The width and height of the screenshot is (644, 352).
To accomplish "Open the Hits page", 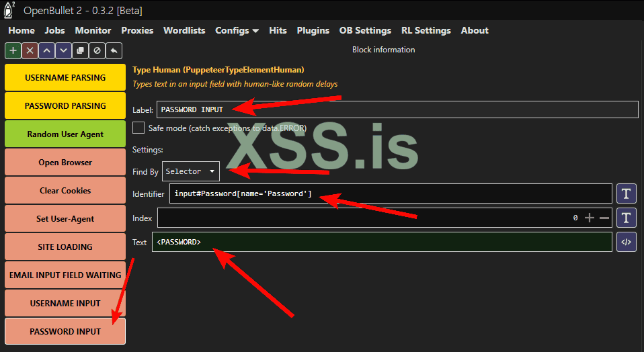I will coord(278,31).
